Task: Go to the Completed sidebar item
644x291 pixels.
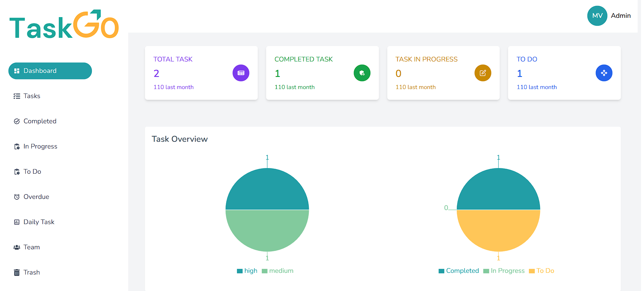Action: 40,121
